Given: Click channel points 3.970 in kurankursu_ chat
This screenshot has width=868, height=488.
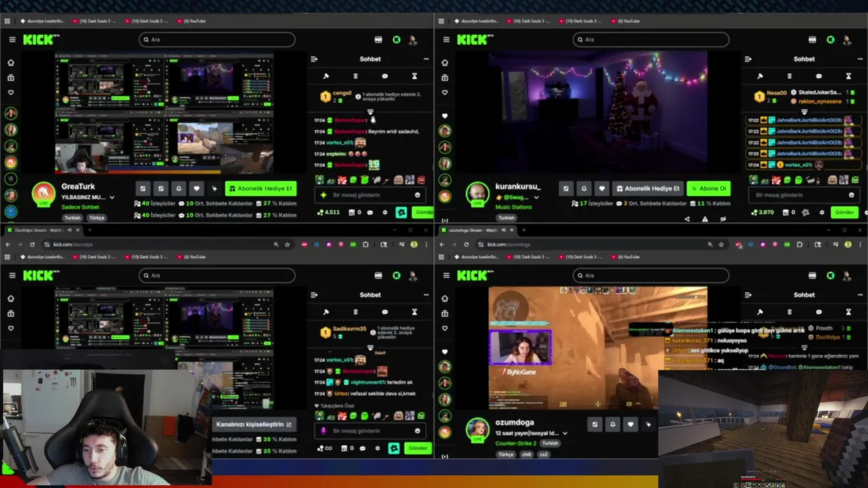Looking at the screenshot, I should [763, 212].
